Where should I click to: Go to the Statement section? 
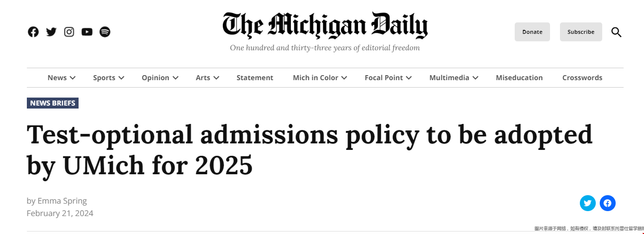(255, 78)
